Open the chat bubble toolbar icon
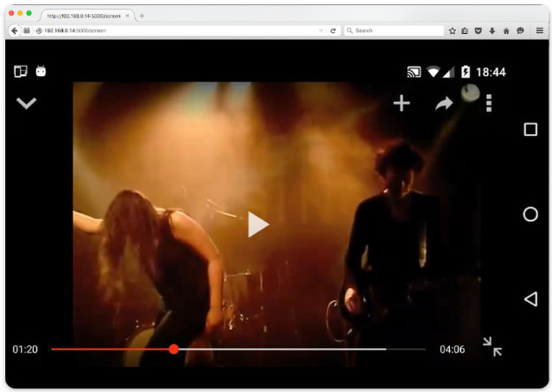This screenshot has height=392, width=552. click(520, 30)
